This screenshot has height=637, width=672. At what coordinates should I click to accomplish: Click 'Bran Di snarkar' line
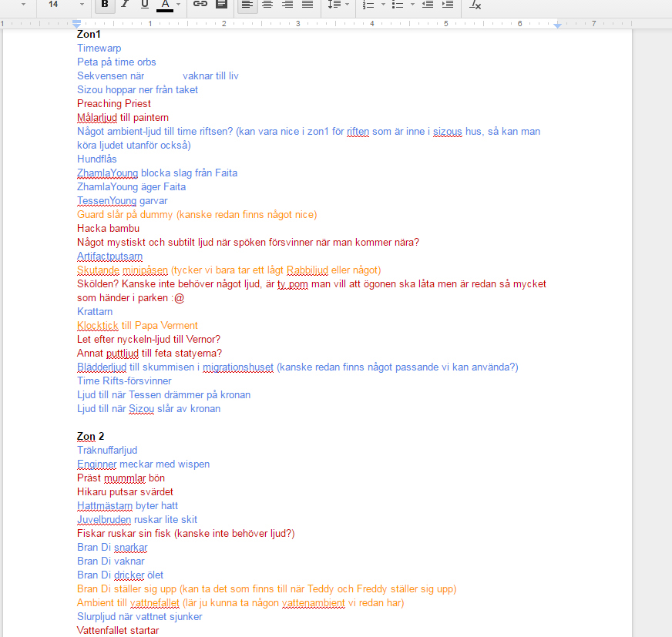(113, 548)
